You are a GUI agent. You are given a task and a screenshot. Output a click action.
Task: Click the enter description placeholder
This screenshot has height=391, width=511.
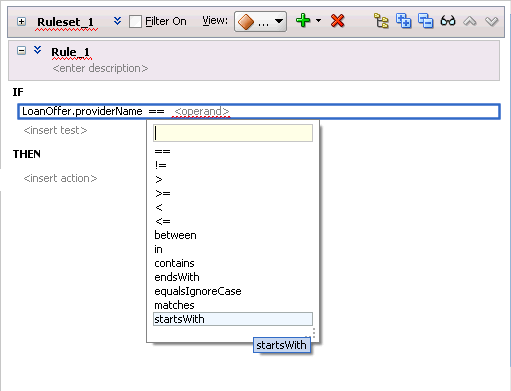click(100, 68)
